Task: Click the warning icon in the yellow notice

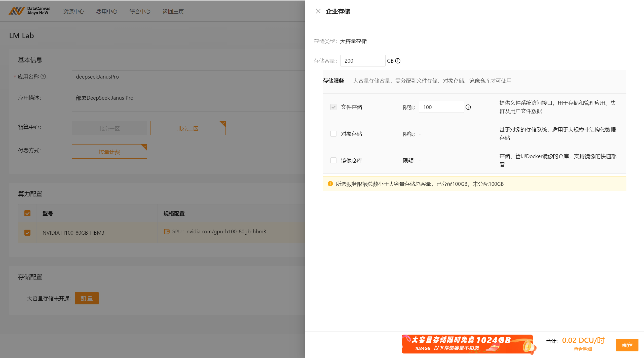Action: [x=330, y=184]
